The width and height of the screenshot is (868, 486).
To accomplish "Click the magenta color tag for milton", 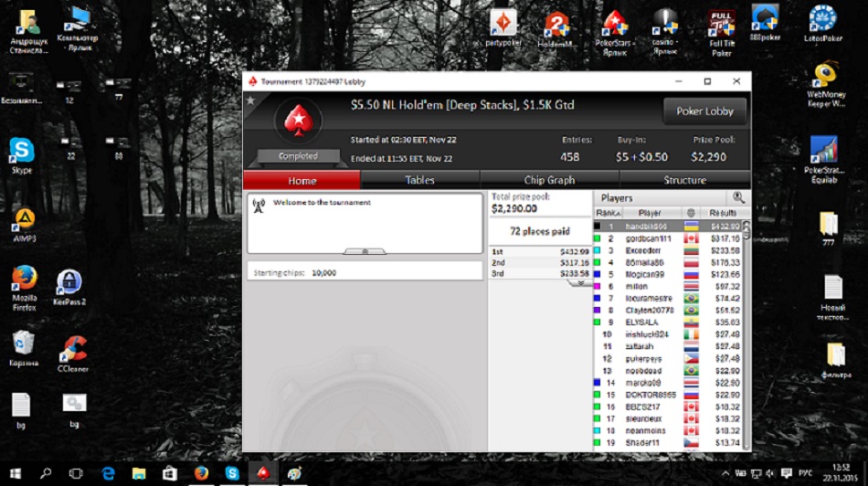I will 598,287.
